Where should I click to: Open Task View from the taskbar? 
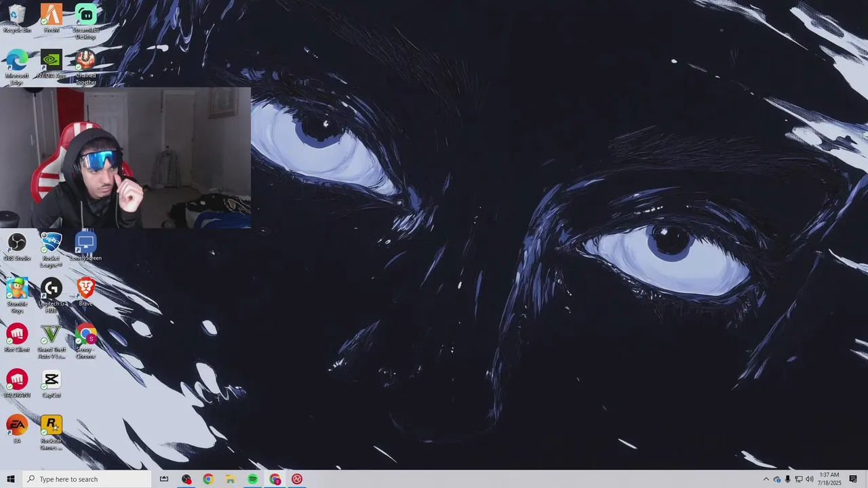pyautogui.click(x=164, y=479)
